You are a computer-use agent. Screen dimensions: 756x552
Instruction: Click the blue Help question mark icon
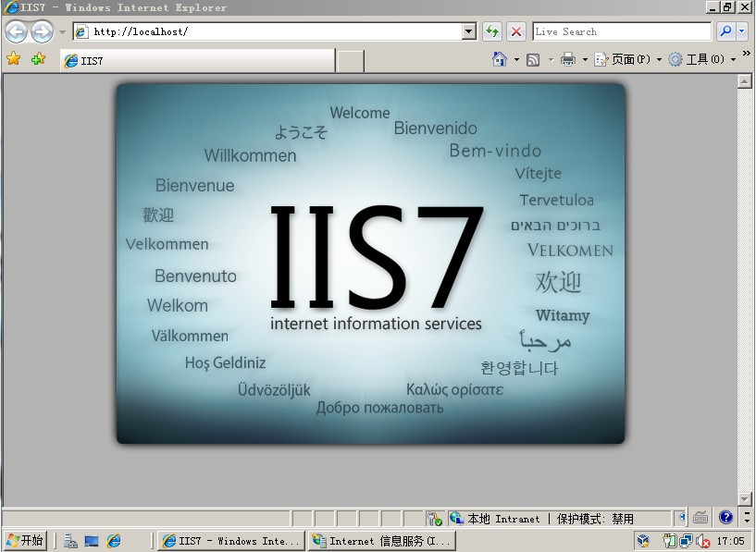(725, 517)
